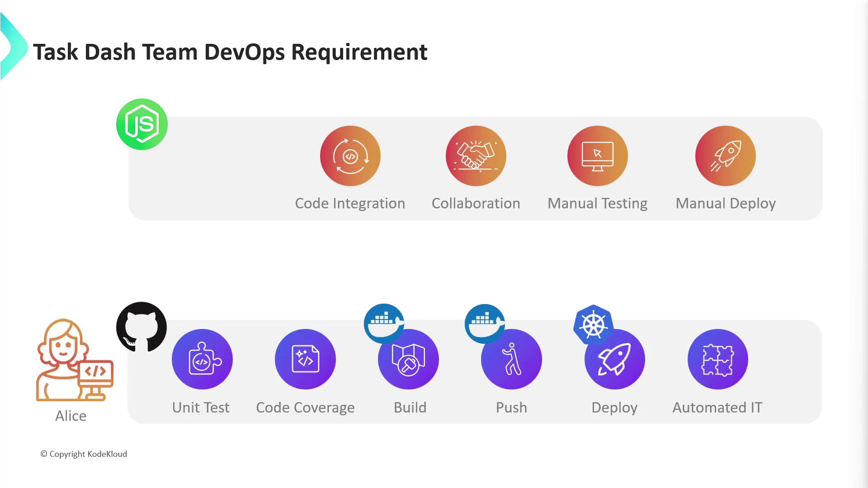868x488 pixels.
Task: Click the Collaboration handshake icon
Action: pos(476,156)
